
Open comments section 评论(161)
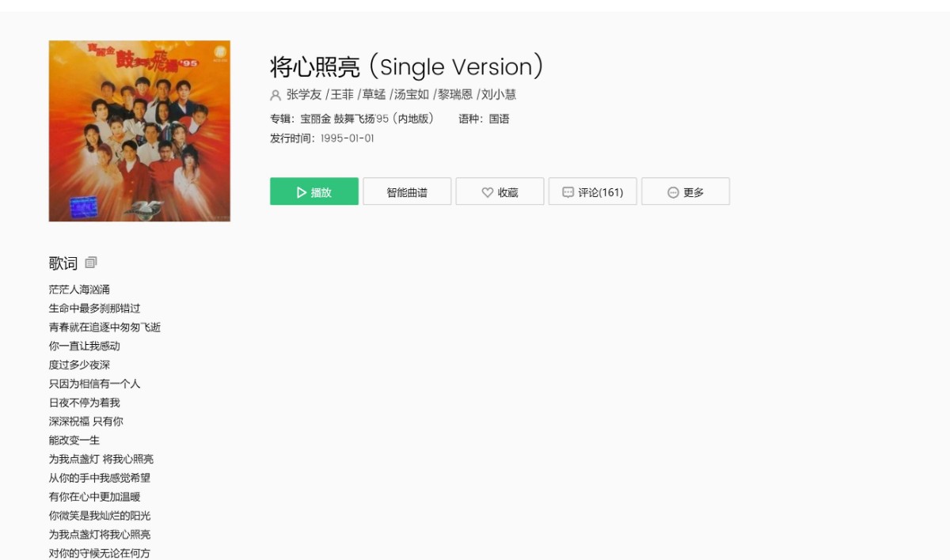[x=593, y=191]
